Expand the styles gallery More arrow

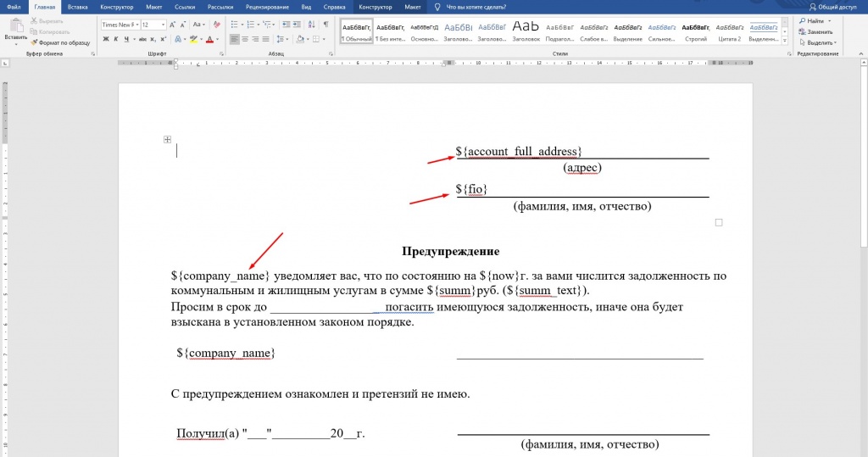(x=784, y=41)
